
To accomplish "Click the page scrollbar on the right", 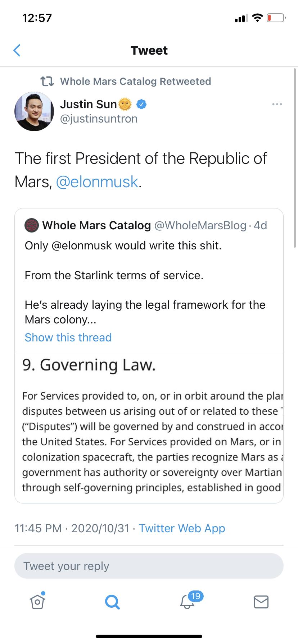I will (295, 158).
